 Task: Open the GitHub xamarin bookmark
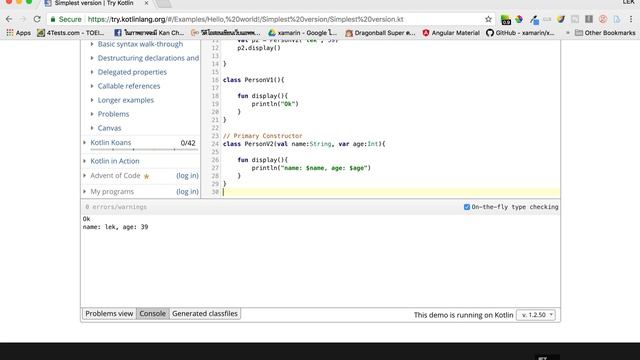pos(520,33)
